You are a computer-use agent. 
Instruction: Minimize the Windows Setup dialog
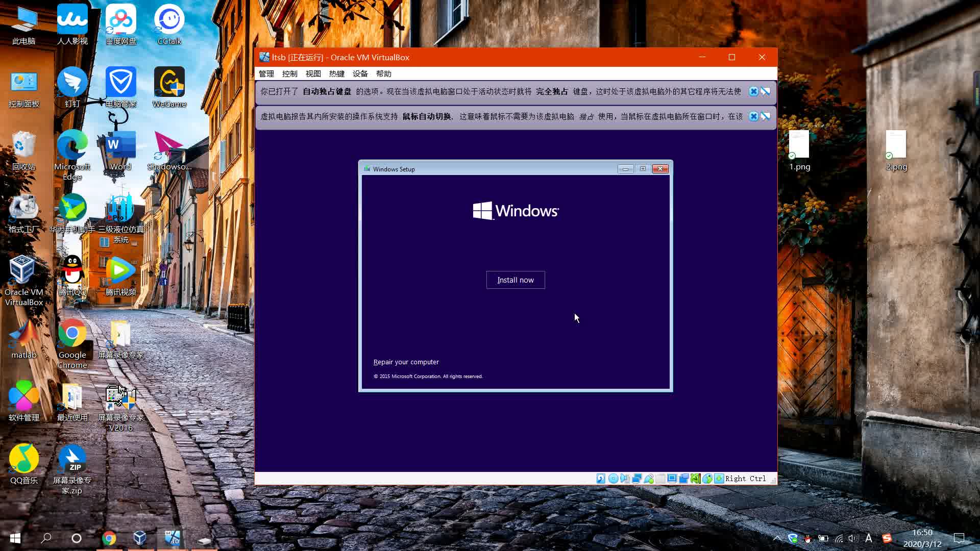(625, 169)
